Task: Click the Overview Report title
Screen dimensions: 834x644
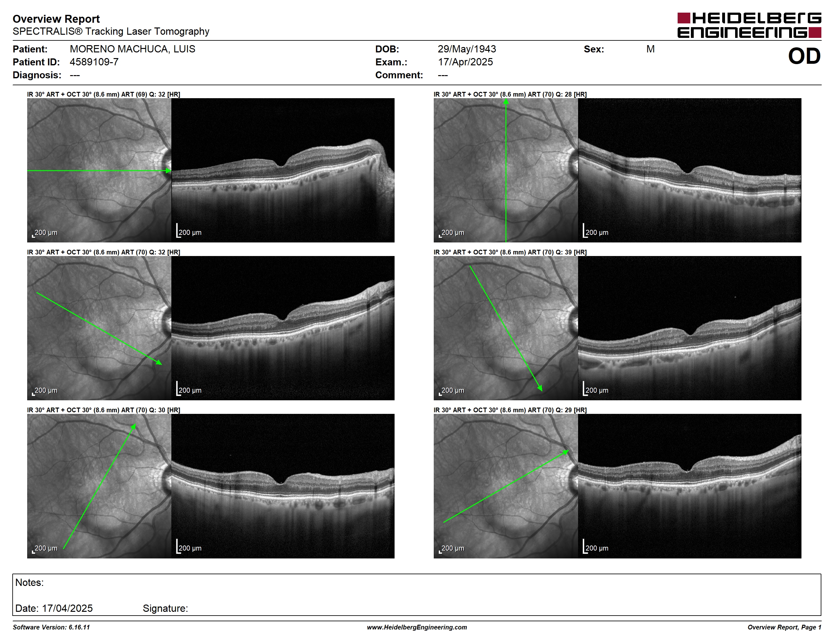Action: [x=56, y=19]
